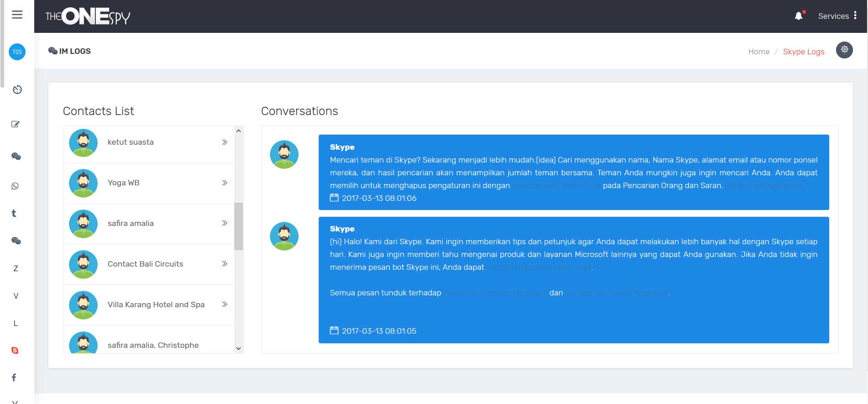Click the settings gear beside Skype Logs
The width and height of the screenshot is (868, 404).
(x=844, y=50)
